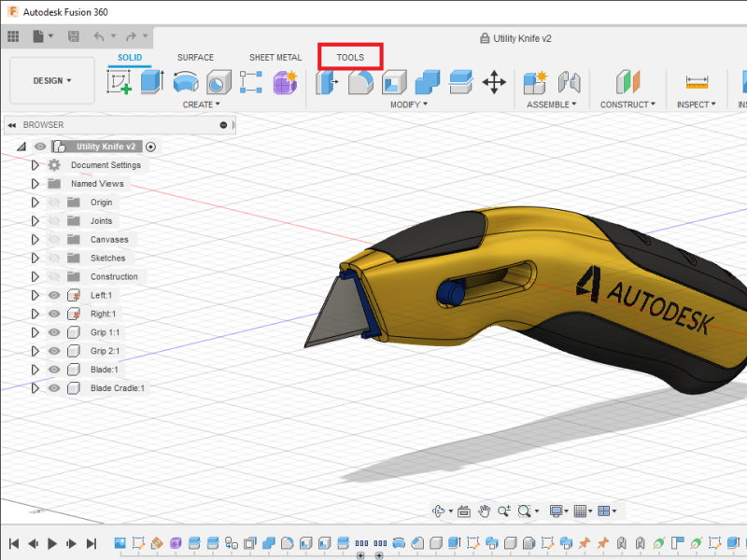
Task: Open the INSPECT menu
Action: [x=696, y=105]
